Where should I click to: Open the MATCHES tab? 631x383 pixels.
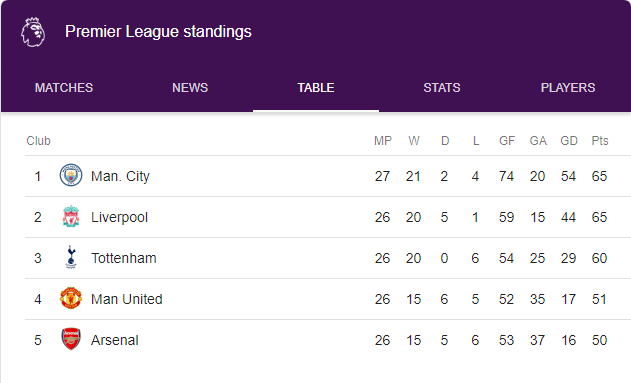pos(64,88)
